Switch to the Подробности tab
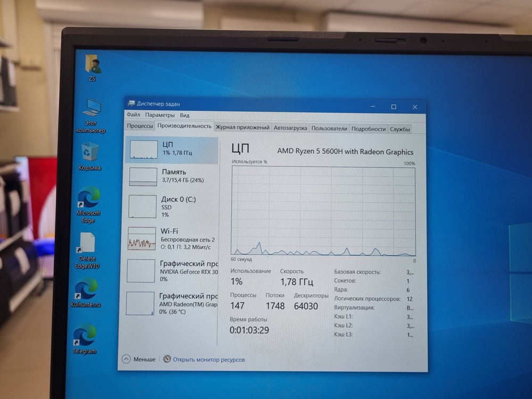The height and width of the screenshot is (399, 532). pos(369,129)
